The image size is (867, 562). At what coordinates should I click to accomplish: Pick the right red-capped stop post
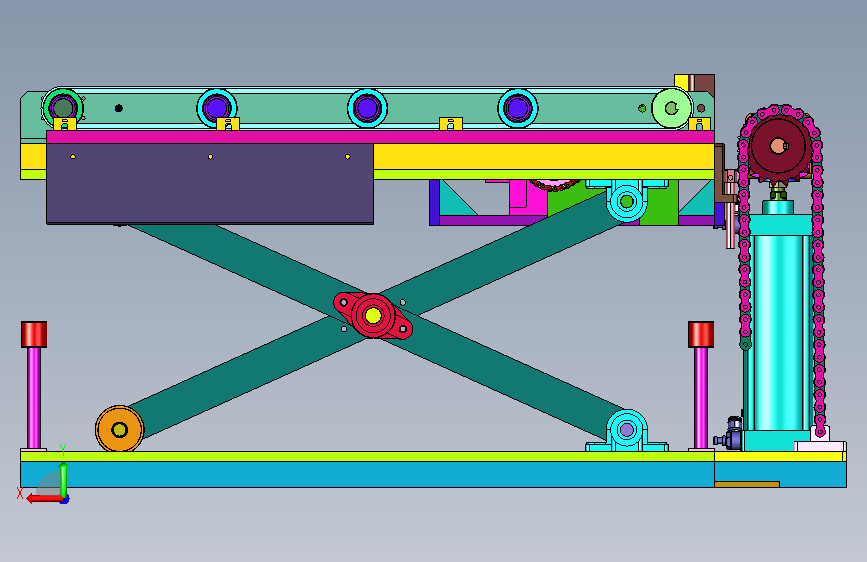point(701,386)
